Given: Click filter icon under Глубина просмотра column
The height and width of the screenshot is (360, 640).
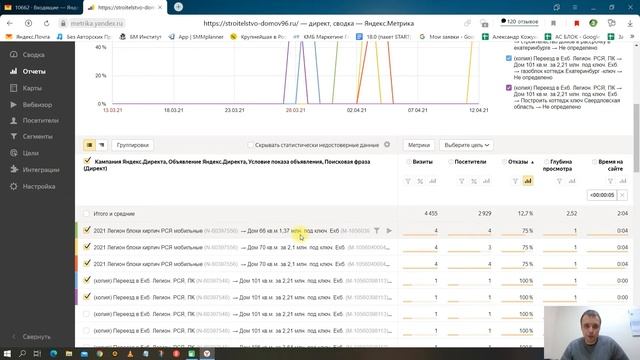Looking at the screenshot, I should (559, 181).
